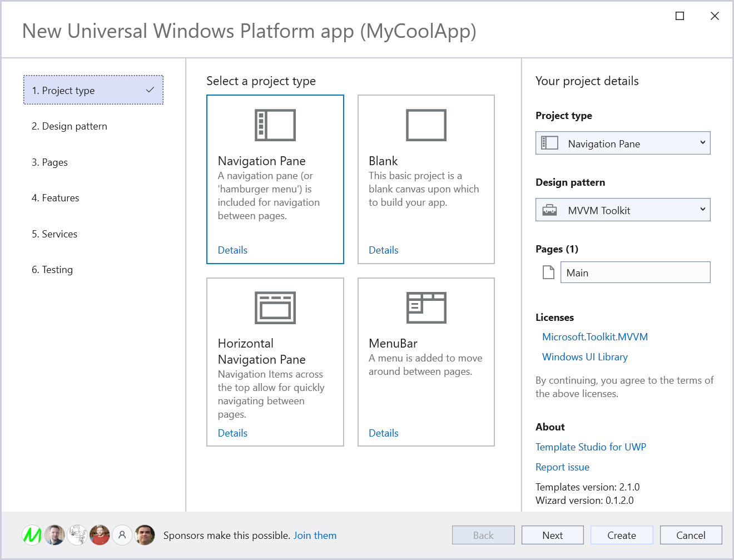Image resolution: width=734 pixels, height=560 pixels.
Task: Close the wizard window
Action: 715,16
